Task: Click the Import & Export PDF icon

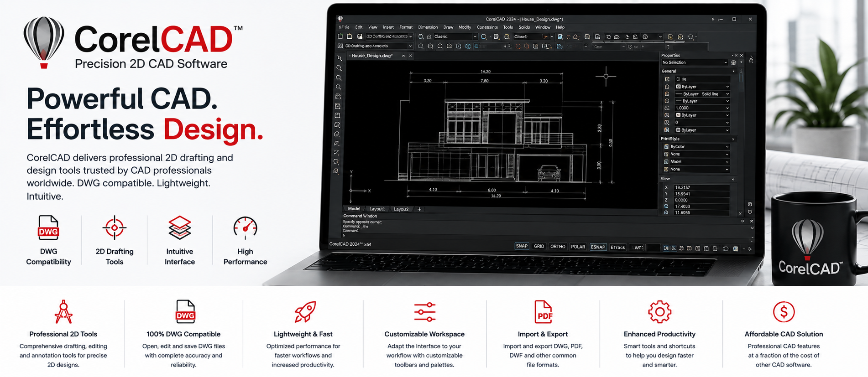Action: [x=543, y=312]
